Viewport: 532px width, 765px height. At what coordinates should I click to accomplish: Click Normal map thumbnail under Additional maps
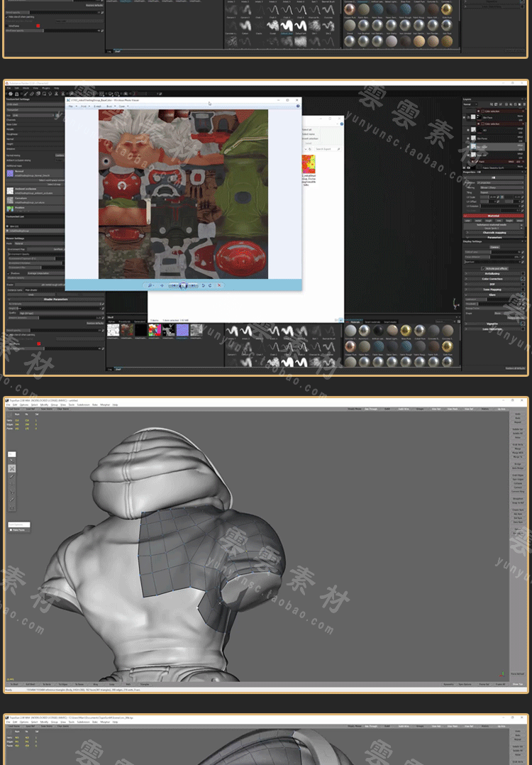coord(10,173)
